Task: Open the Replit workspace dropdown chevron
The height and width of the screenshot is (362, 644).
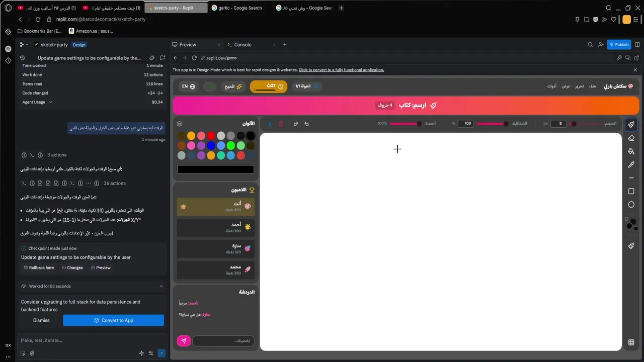Action: [27, 45]
